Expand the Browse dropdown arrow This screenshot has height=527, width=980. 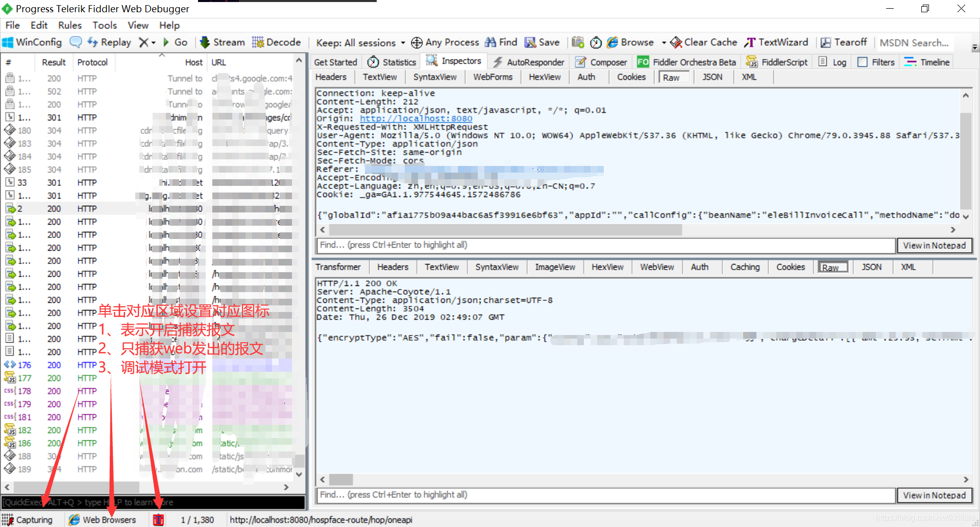[x=664, y=43]
